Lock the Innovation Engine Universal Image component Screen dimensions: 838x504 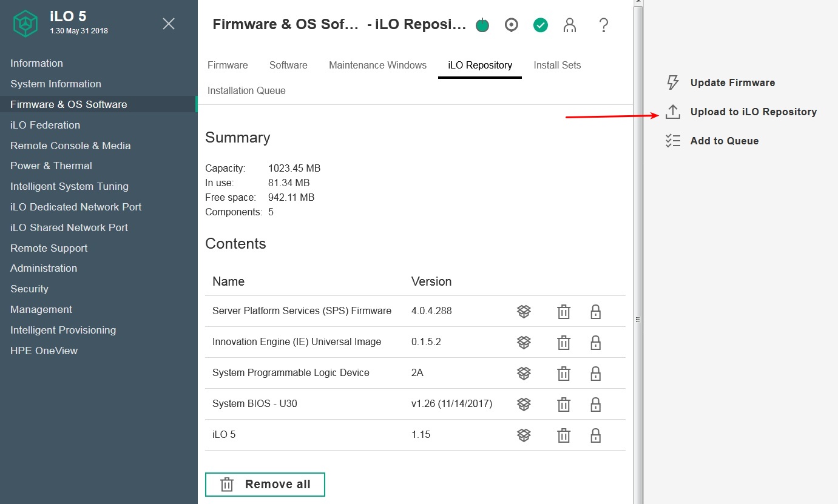pos(595,342)
